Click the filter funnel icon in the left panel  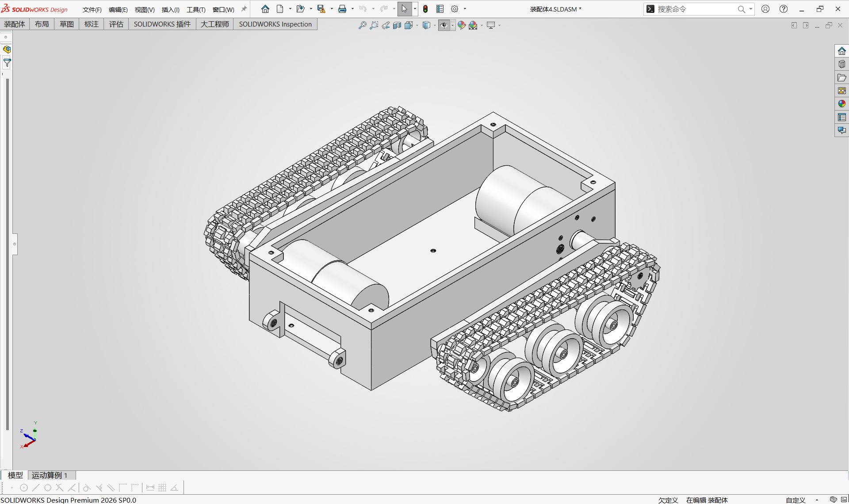pyautogui.click(x=7, y=63)
